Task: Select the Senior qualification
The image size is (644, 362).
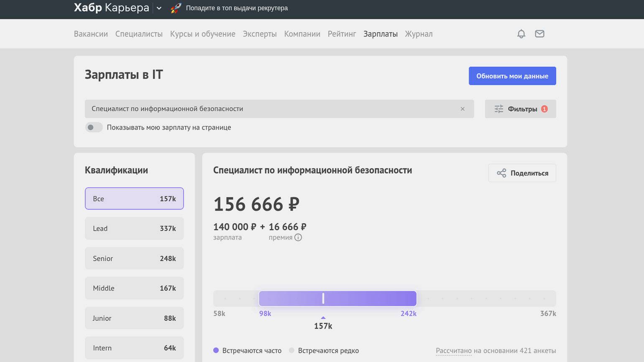Action: tap(134, 258)
